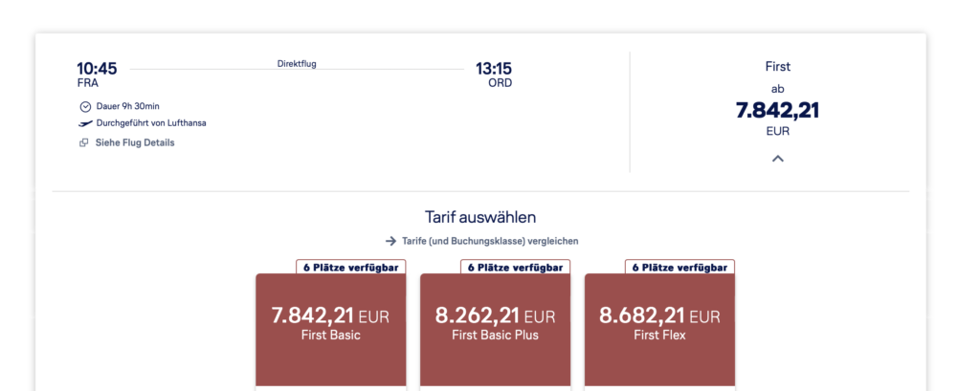Click the Tarif auswählen heading
This screenshot has height=391, width=980.
[480, 217]
